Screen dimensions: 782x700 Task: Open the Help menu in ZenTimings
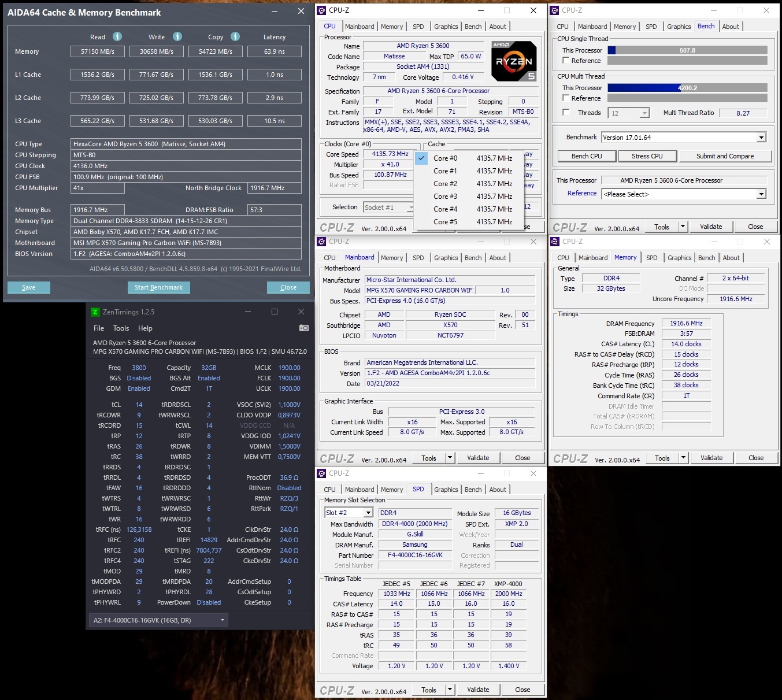145,328
